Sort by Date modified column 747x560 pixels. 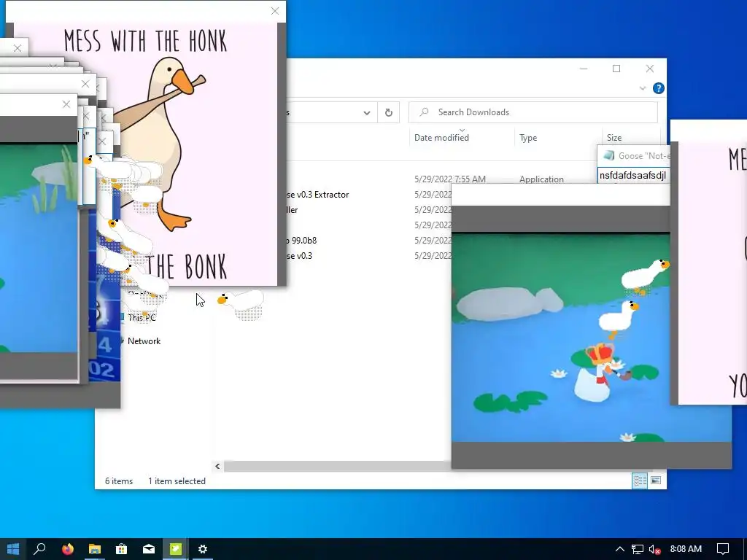[441, 138]
